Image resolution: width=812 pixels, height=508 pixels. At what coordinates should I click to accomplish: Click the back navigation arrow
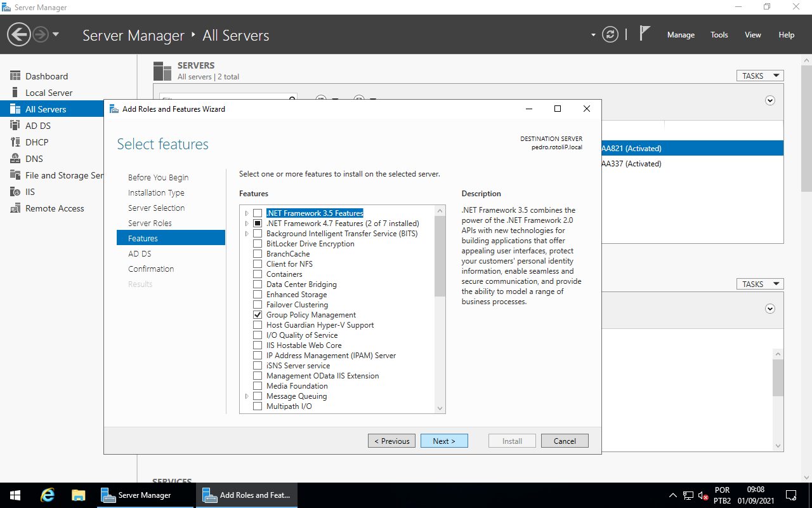(18, 33)
